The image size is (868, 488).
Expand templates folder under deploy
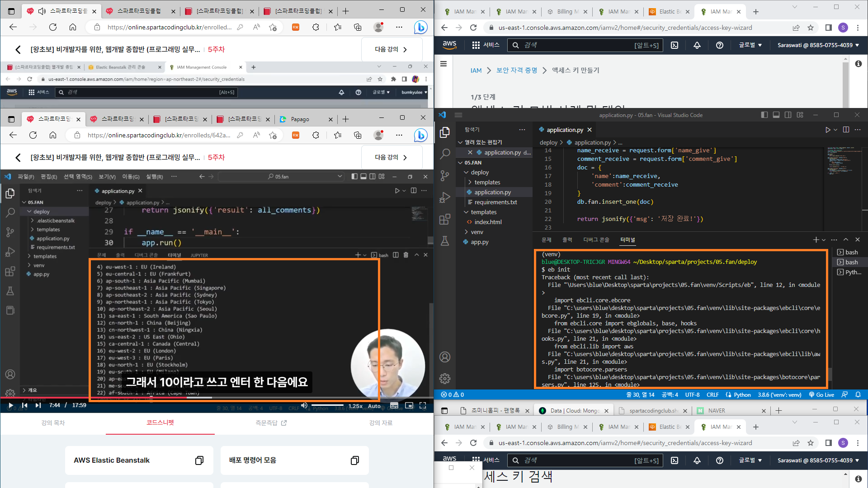[487, 182]
